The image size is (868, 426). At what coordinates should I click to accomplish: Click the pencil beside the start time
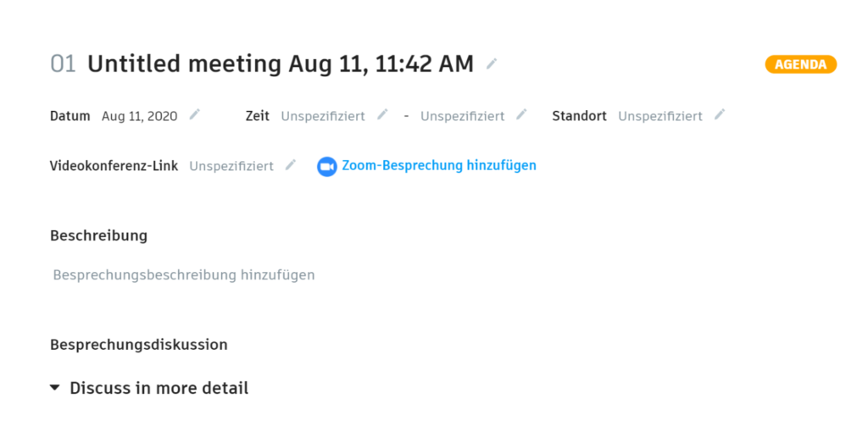pyautogui.click(x=382, y=115)
